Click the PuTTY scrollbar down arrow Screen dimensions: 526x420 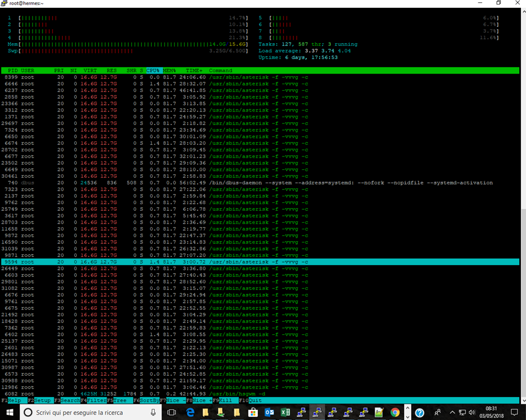point(523,400)
